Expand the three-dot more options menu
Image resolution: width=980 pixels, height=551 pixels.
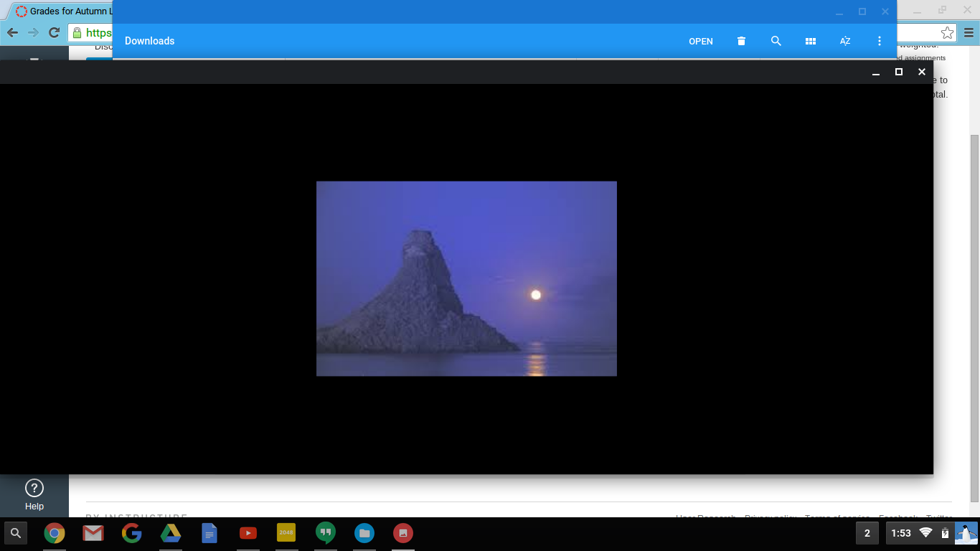pos(879,41)
